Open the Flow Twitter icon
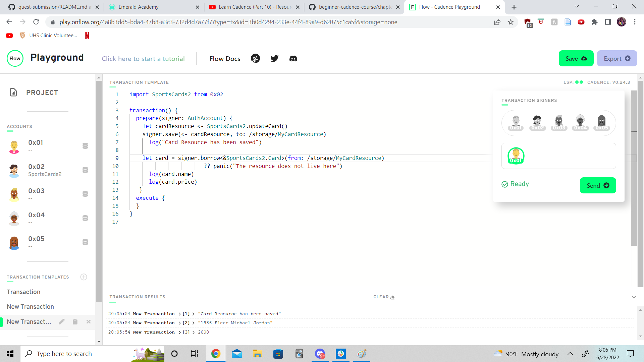 (274, 58)
